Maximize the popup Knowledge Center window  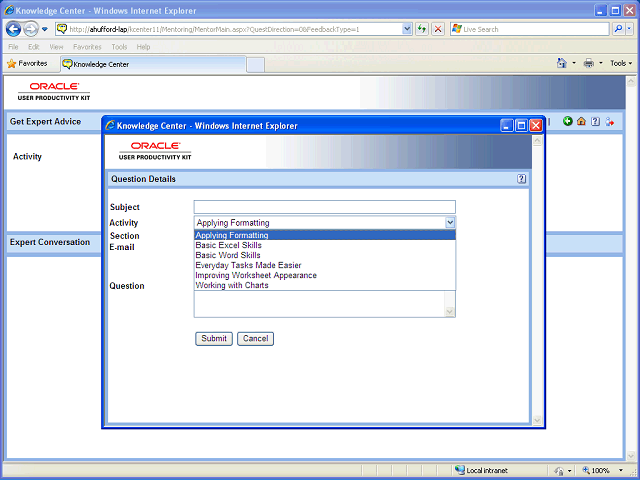click(521, 125)
